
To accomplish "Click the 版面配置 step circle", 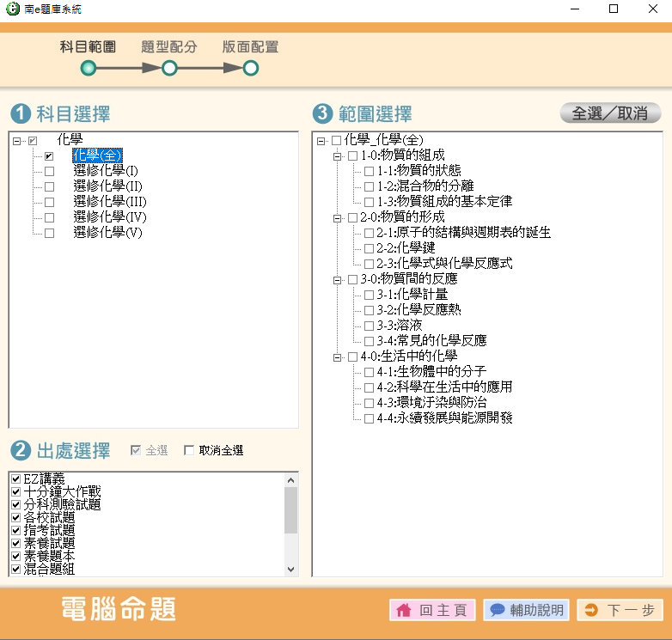I will tap(251, 68).
